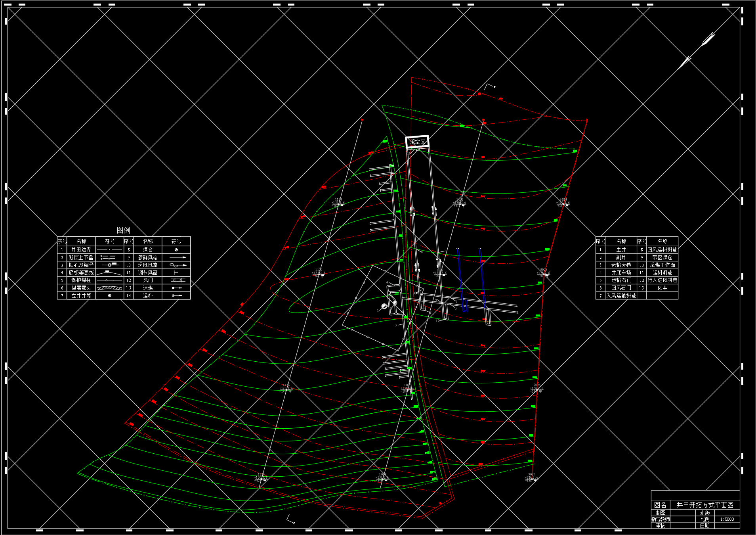Select the 采空区 label box

(x=417, y=142)
